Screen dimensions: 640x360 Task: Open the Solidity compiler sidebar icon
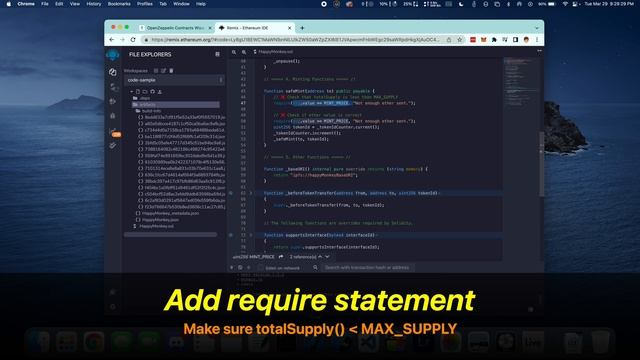pyautogui.click(x=113, y=87)
